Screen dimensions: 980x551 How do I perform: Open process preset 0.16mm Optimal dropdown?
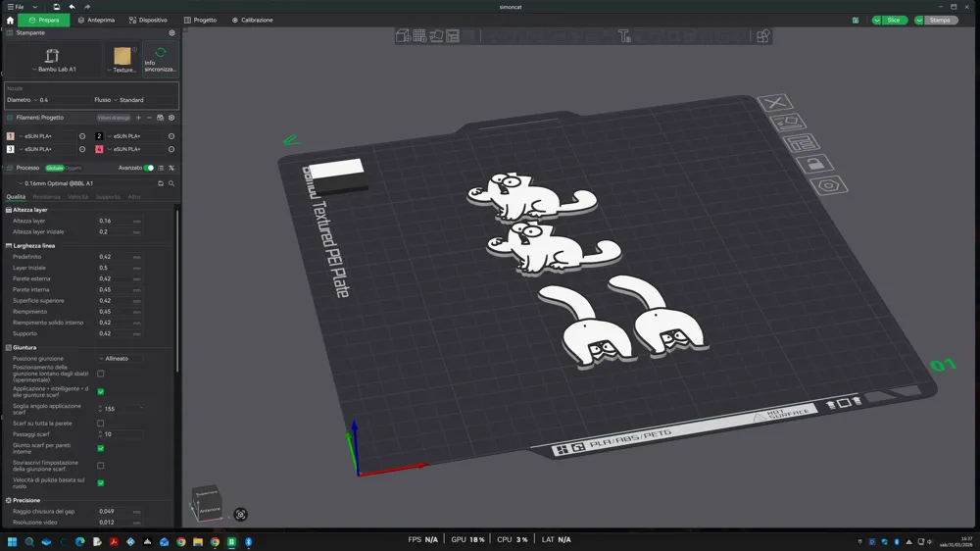pyautogui.click(x=87, y=183)
